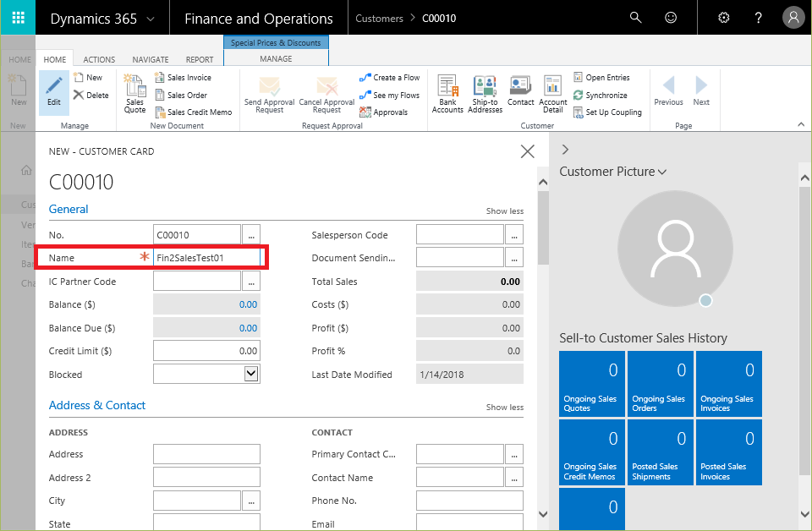Viewport: 812px width, 531px height.
Task: Open the Blocked dropdown
Action: coord(251,374)
